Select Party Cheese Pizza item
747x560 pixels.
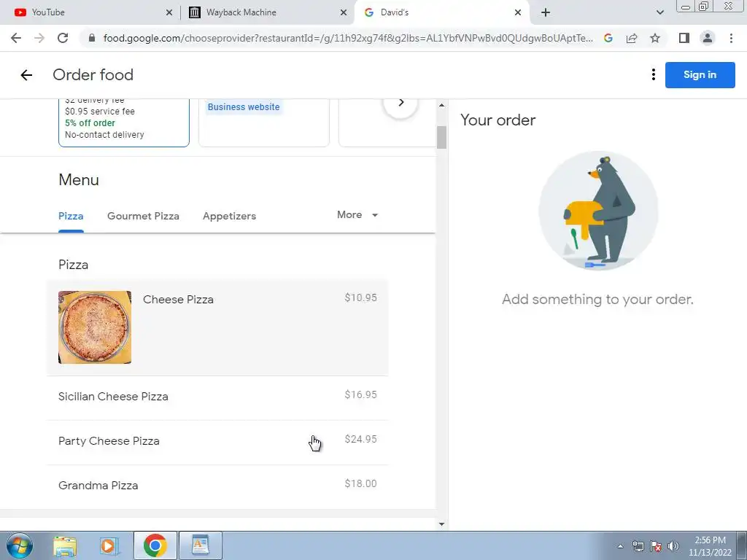(217, 441)
